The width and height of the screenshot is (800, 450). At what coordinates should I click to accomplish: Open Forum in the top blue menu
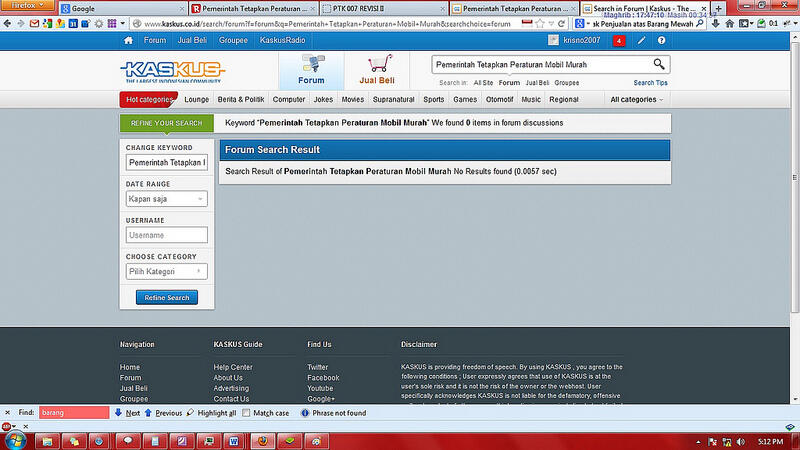point(155,40)
